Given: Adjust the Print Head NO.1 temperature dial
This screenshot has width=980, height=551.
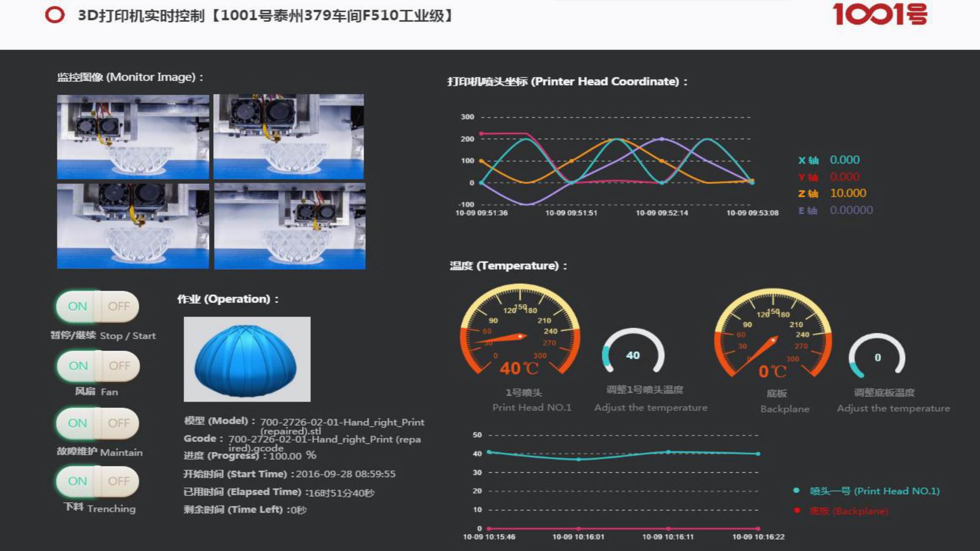Looking at the screenshot, I should tap(633, 354).
